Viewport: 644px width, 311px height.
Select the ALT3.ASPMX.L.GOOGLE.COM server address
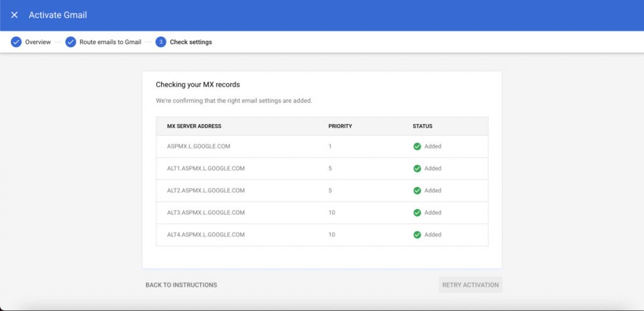[206, 213]
